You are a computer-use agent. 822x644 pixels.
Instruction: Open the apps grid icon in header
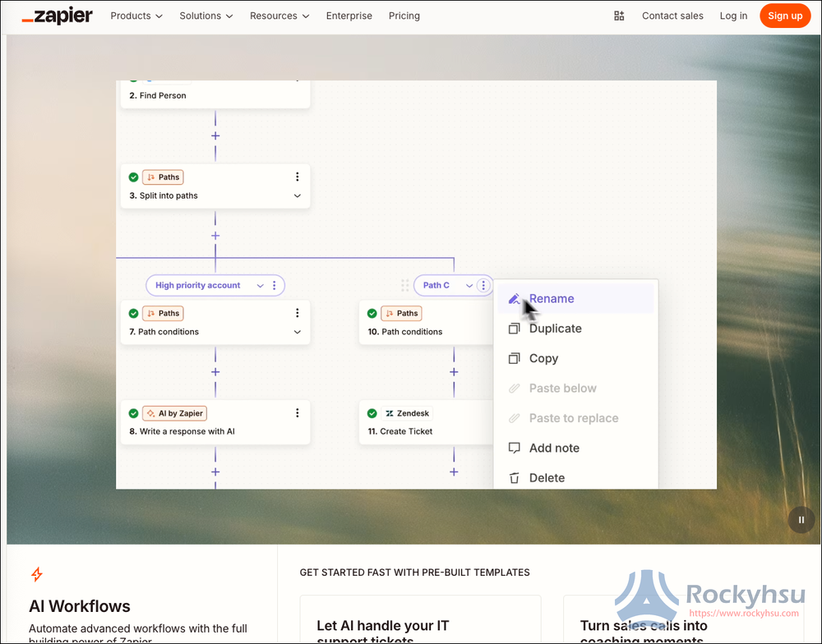(619, 16)
